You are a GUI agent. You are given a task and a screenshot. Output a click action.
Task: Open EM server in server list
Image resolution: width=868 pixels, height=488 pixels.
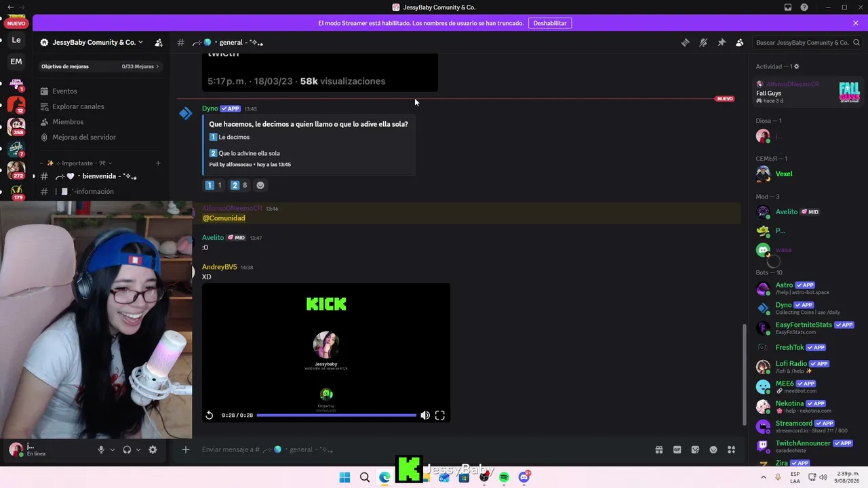pos(16,62)
